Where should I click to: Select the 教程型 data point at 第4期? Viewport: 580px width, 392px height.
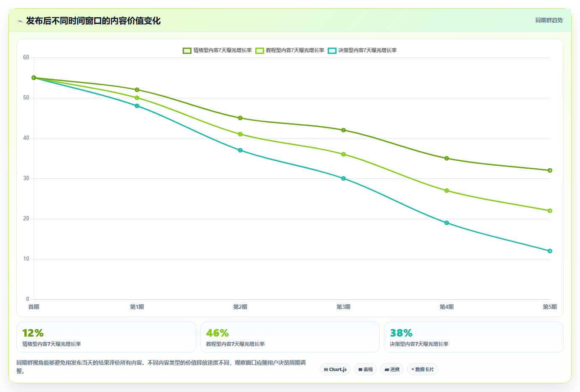pos(446,191)
